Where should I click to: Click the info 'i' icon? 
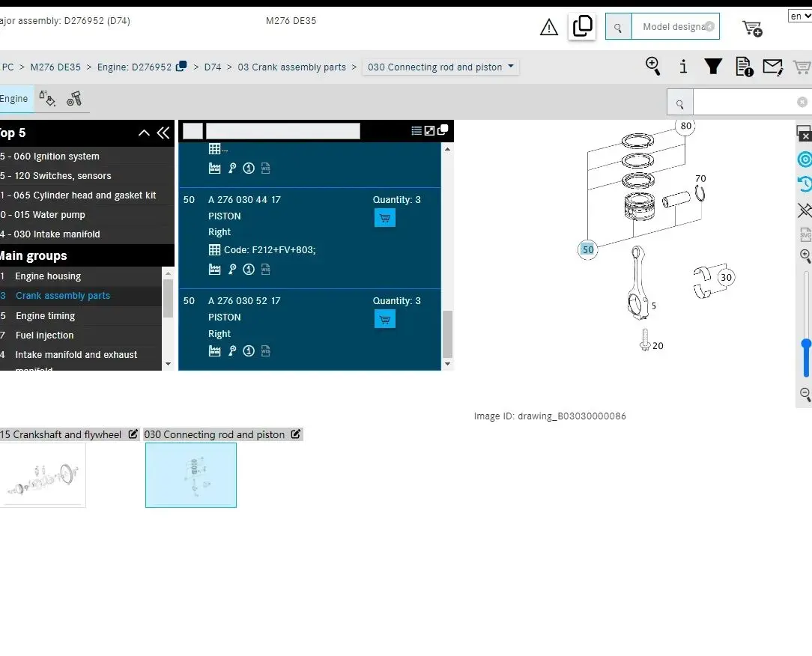(683, 67)
